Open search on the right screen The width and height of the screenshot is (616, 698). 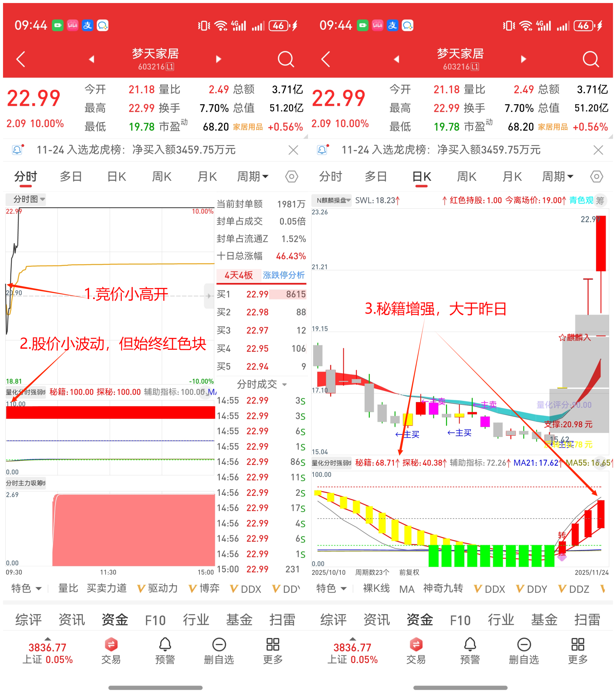point(590,59)
